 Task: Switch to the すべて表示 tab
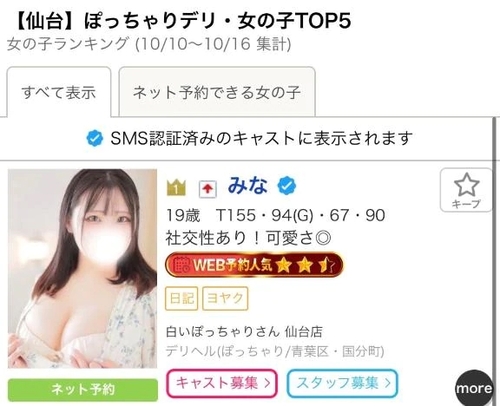coord(59,92)
